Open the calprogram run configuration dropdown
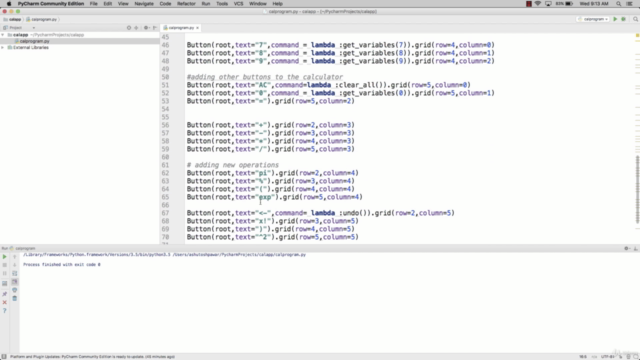640x360 pixels. 593,19
